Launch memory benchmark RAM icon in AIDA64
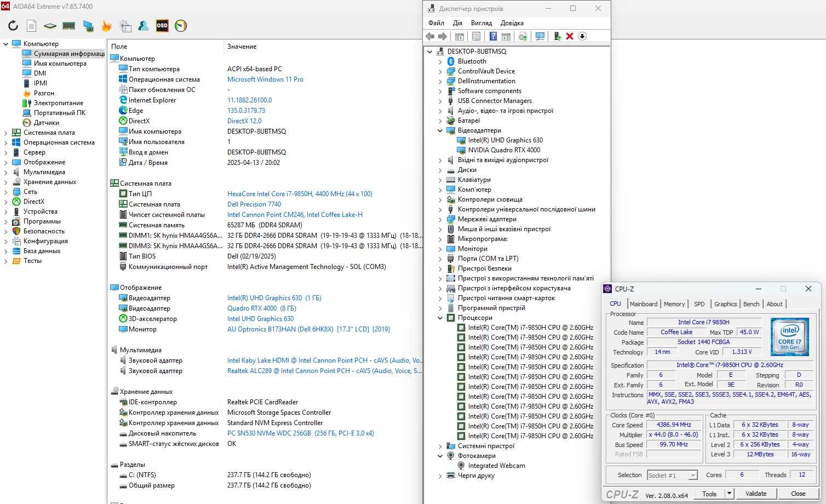Screen dimensions: 826x504 [68, 26]
